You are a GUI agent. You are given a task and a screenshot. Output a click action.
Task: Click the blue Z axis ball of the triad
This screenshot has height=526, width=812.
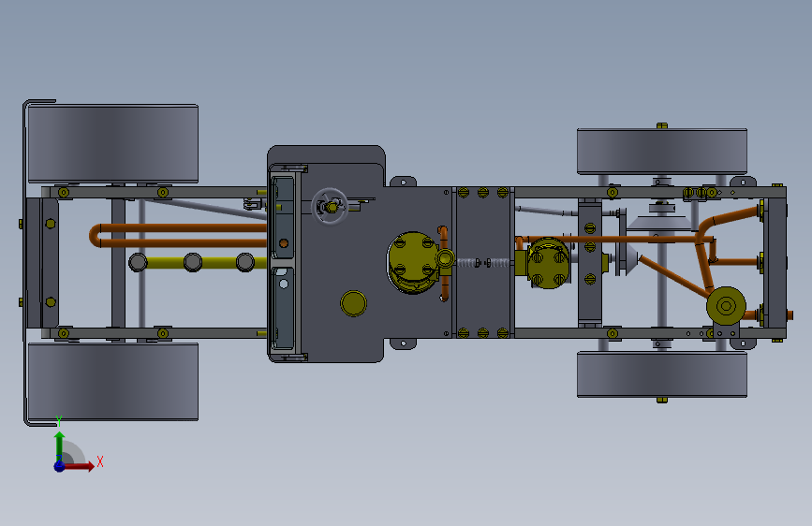[59, 466]
